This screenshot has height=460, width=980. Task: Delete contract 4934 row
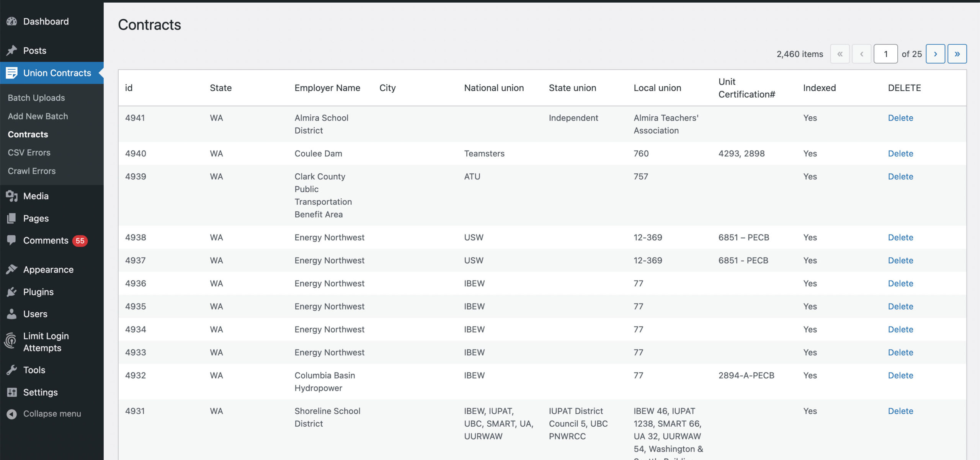coord(900,329)
